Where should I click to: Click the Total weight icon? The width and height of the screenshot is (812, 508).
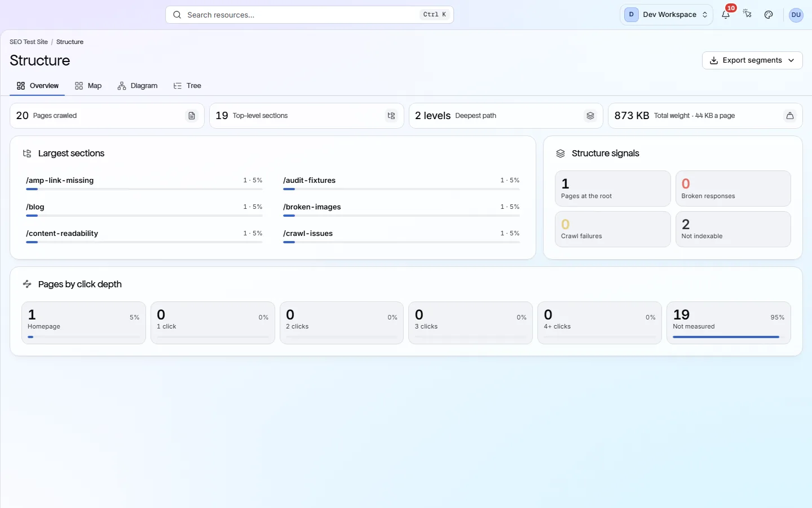coord(790,116)
